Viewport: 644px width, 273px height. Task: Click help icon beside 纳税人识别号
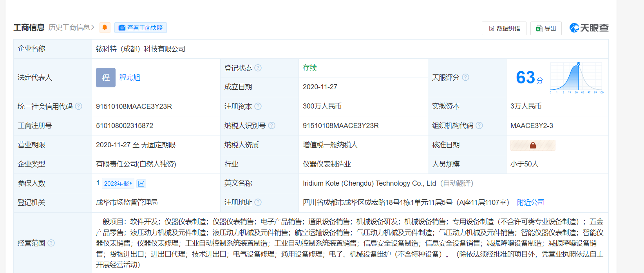[x=271, y=125]
